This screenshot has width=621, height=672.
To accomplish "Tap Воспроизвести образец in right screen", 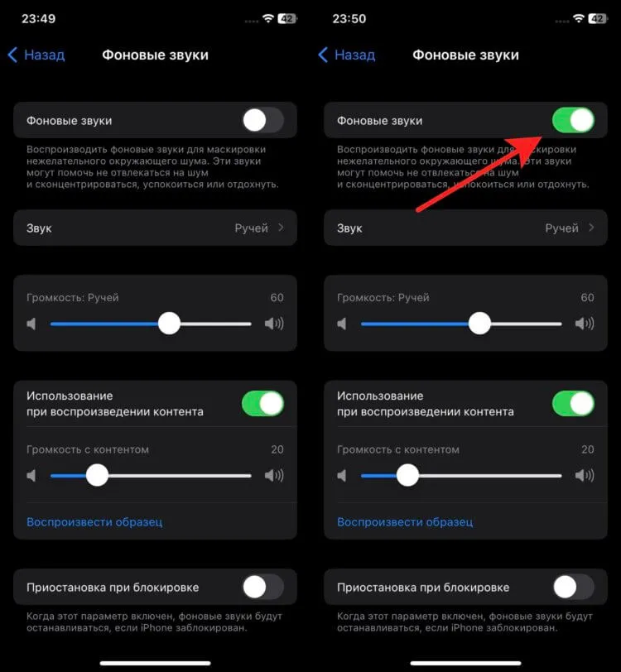I will coord(405,522).
